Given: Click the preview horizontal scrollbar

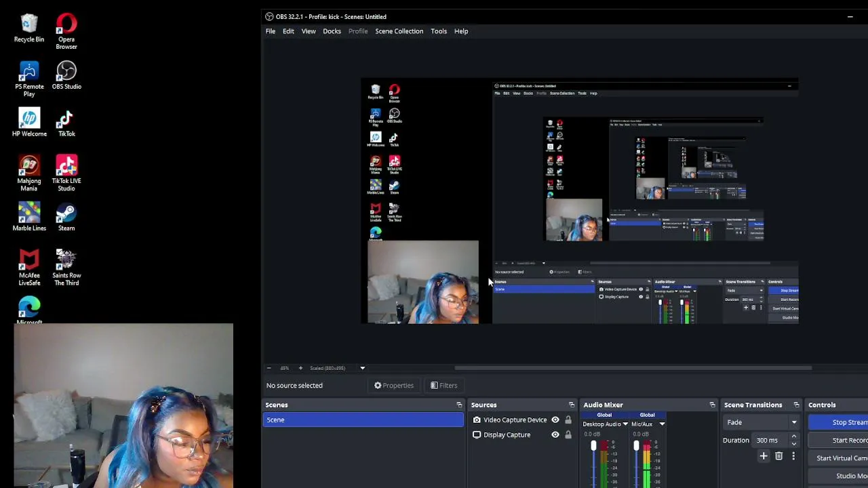Looking at the screenshot, I should point(633,368).
